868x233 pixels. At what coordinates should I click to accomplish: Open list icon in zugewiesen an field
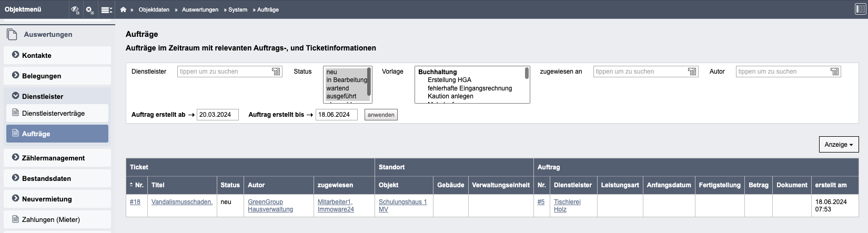pos(692,72)
